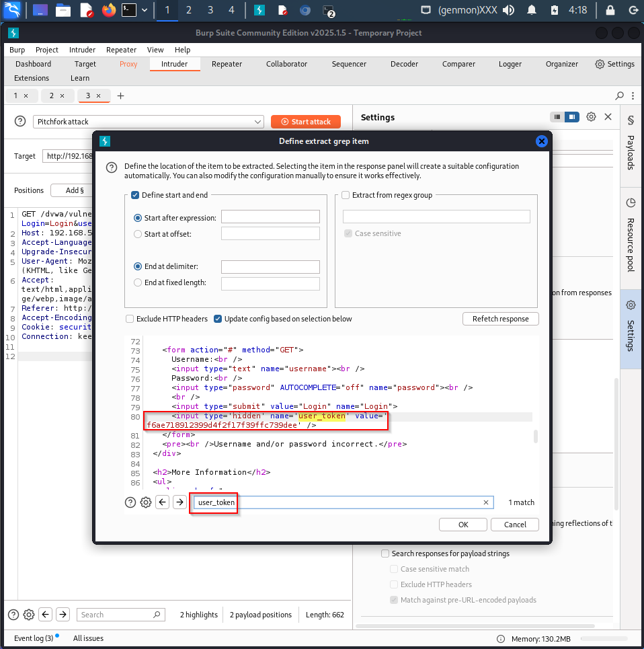
Task: Launch Firefox from the taskbar
Action: 108,10
